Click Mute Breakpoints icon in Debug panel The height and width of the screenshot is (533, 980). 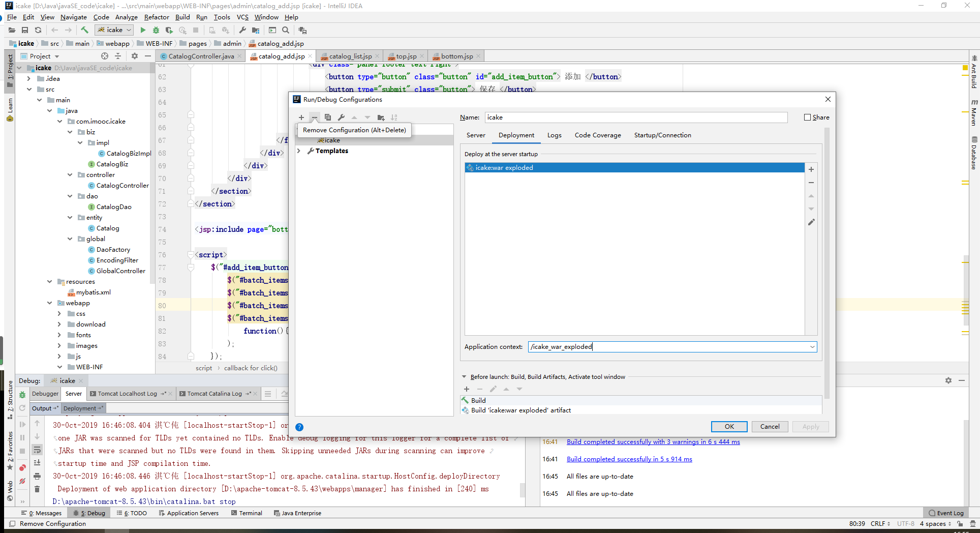(22, 481)
